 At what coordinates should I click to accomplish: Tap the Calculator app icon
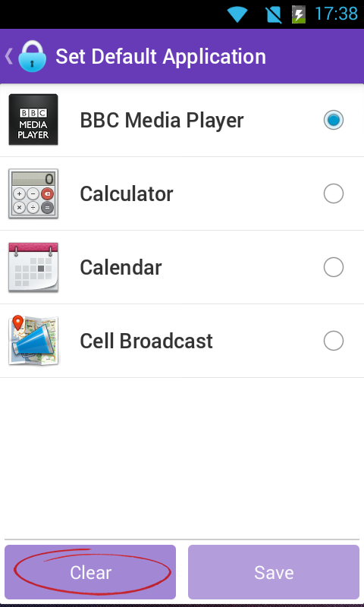click(x=33, y=193)
